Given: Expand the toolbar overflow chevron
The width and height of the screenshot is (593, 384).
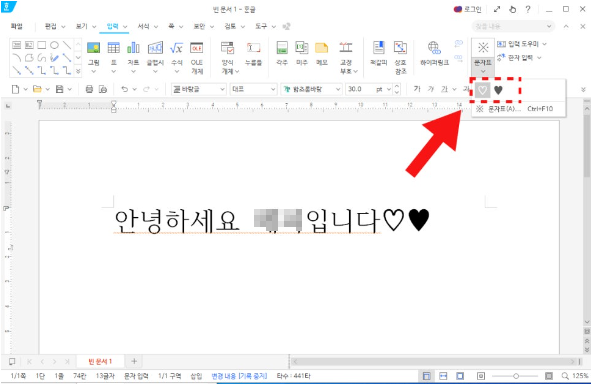Looking at the screenshot, I should (583, 90).
